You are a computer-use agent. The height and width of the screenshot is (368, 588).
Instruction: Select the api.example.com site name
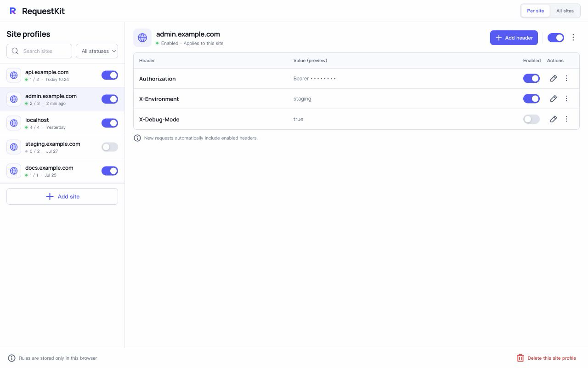(47, 72)
